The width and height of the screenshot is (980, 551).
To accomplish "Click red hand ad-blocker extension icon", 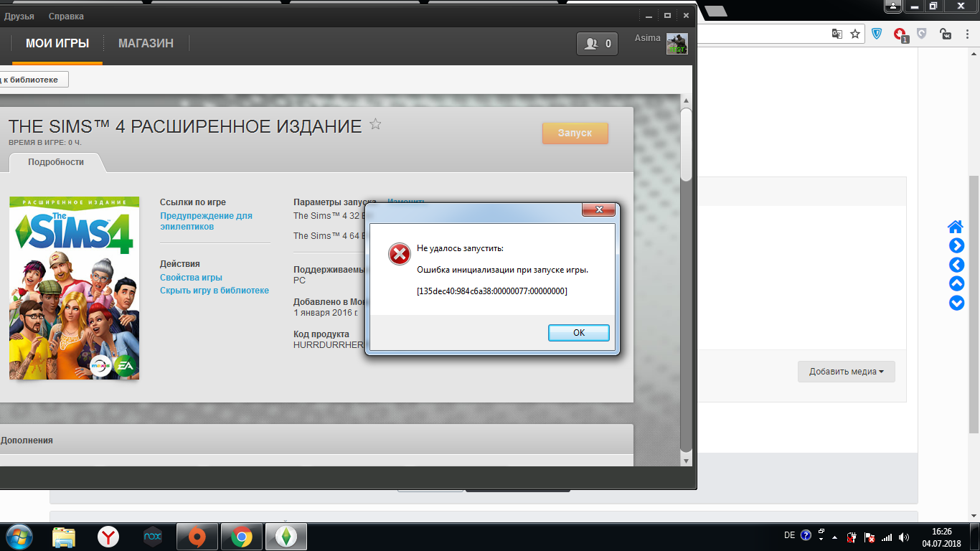I will click(x=900, y=34).
